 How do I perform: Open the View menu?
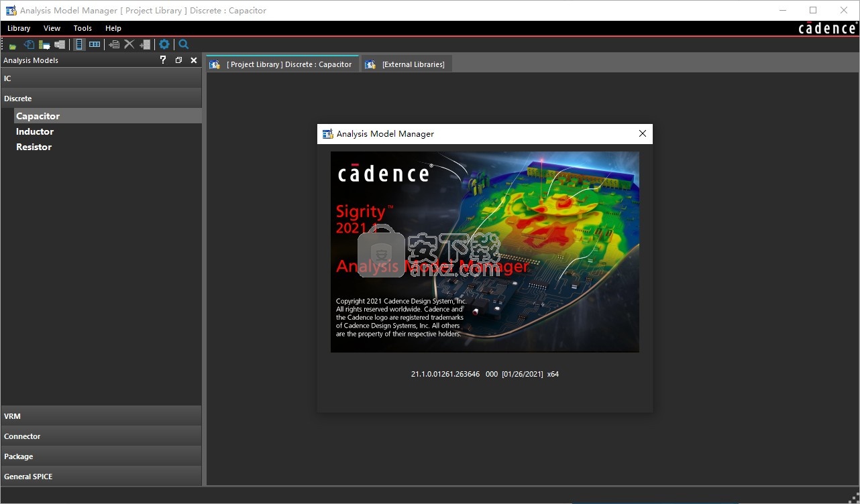(x=52, y=28)
